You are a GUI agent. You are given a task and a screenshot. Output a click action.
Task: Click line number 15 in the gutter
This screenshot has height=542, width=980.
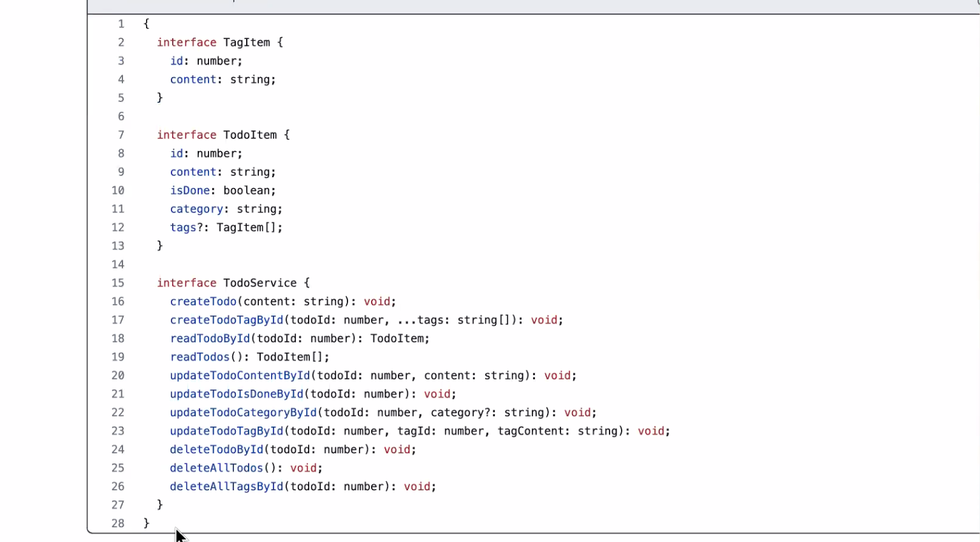click(x=118, y=283)
